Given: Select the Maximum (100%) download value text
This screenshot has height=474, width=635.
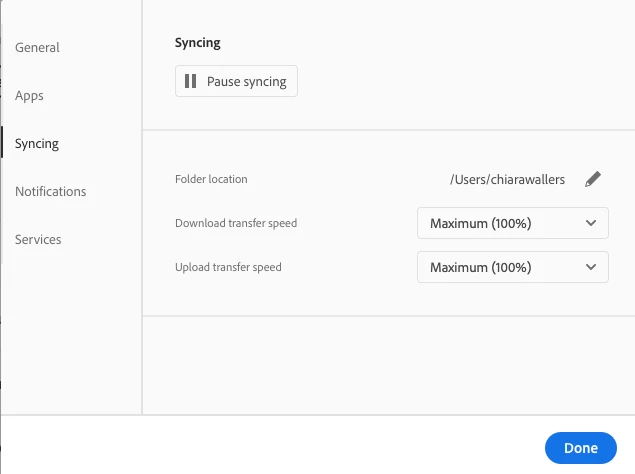Looking at the screenshot, I should (x=480, y=223).
